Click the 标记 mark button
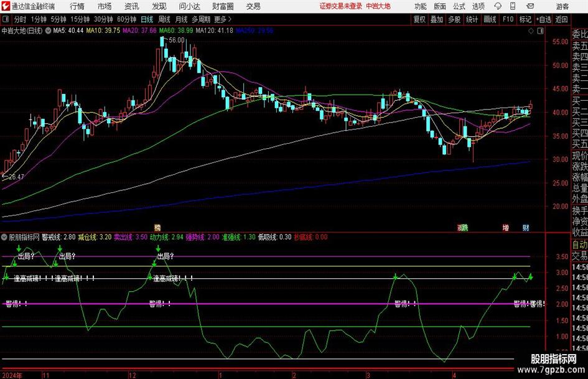 525,19
